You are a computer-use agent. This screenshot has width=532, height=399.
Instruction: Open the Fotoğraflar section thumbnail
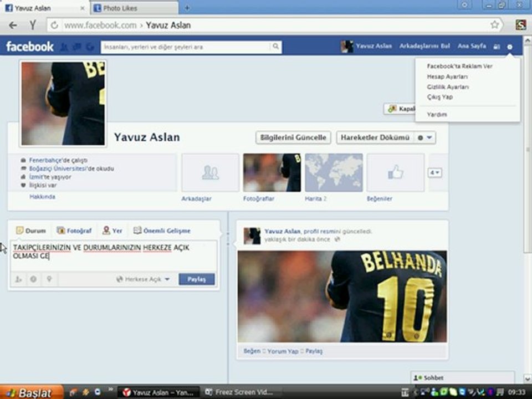272,173
